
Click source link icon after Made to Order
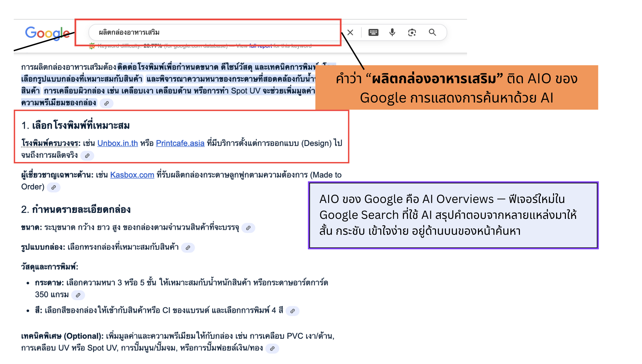(53, 187)
